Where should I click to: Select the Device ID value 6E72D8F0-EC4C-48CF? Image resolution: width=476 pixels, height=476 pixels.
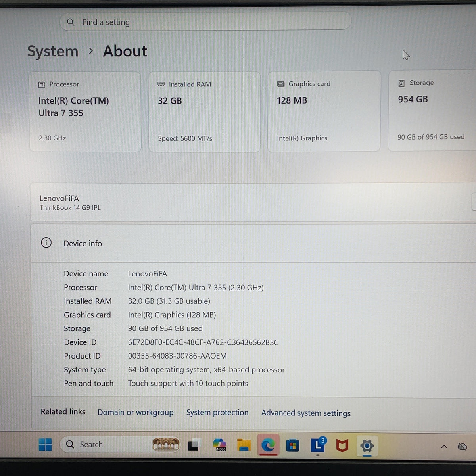pos(203,342)
